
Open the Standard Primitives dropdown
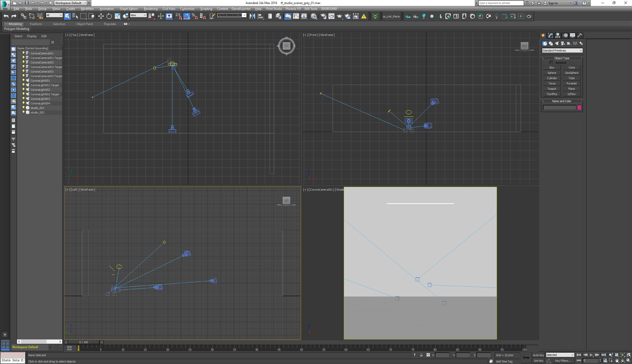point(562,51)
